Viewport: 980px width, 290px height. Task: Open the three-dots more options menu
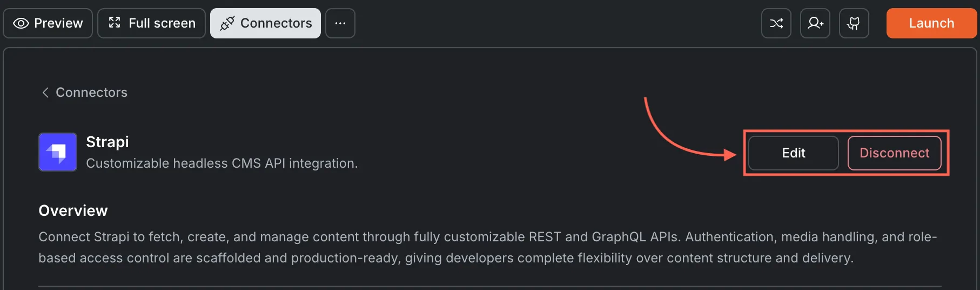[x=340, y=23]
